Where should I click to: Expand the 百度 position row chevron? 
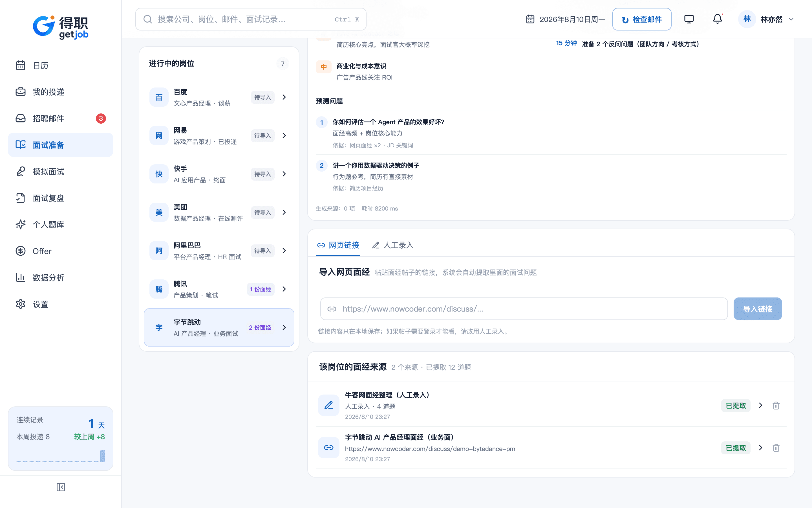[284, 97]
